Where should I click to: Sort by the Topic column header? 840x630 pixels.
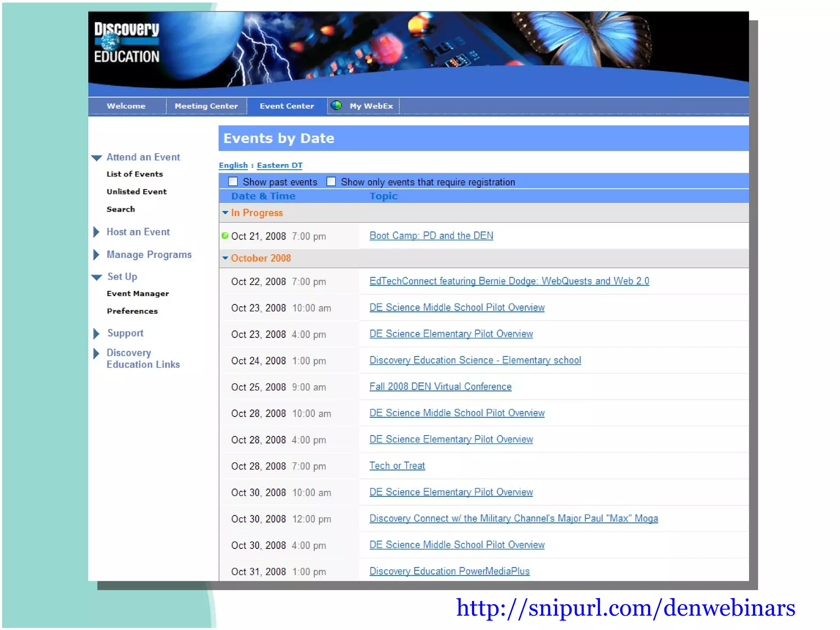[x=383, y=196]
